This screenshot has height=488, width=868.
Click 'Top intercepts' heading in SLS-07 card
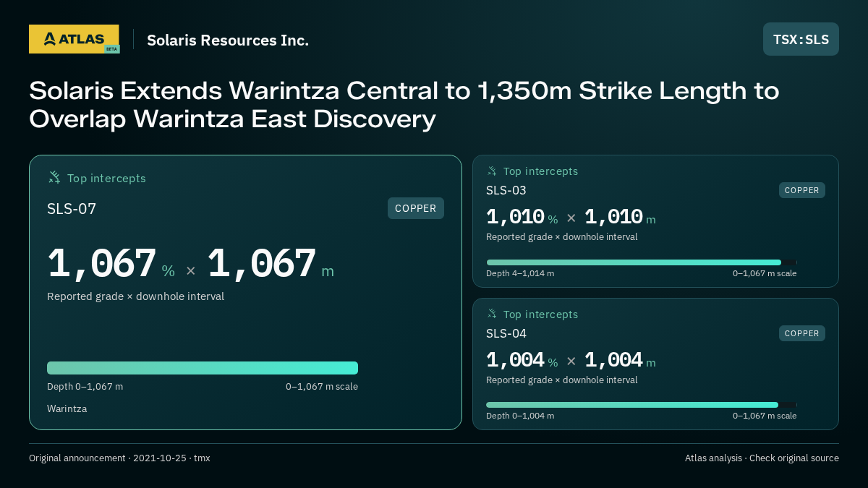[106, 178]
